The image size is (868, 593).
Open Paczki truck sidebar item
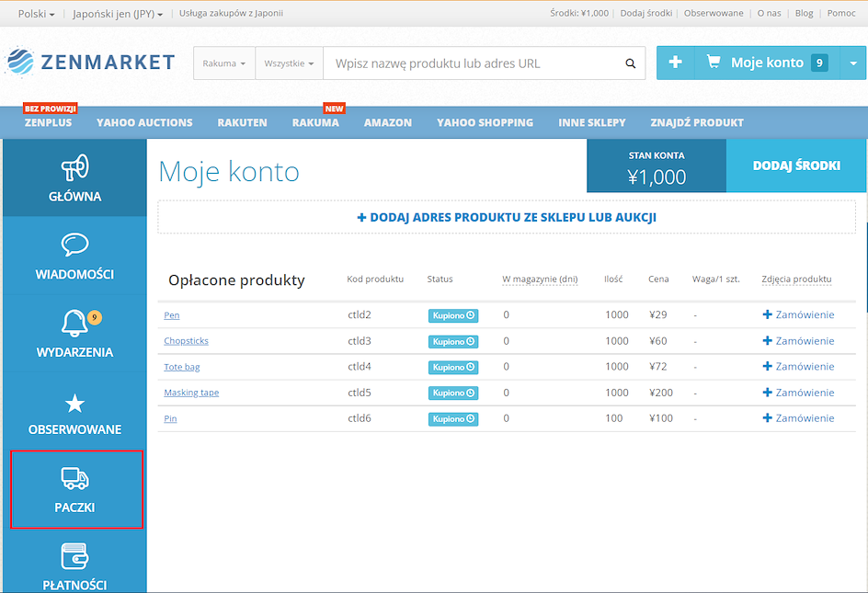76,489
